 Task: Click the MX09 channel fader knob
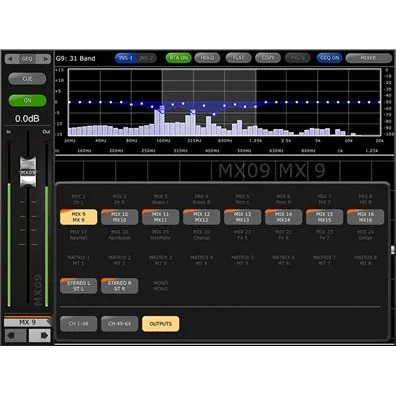pos(28,172)
